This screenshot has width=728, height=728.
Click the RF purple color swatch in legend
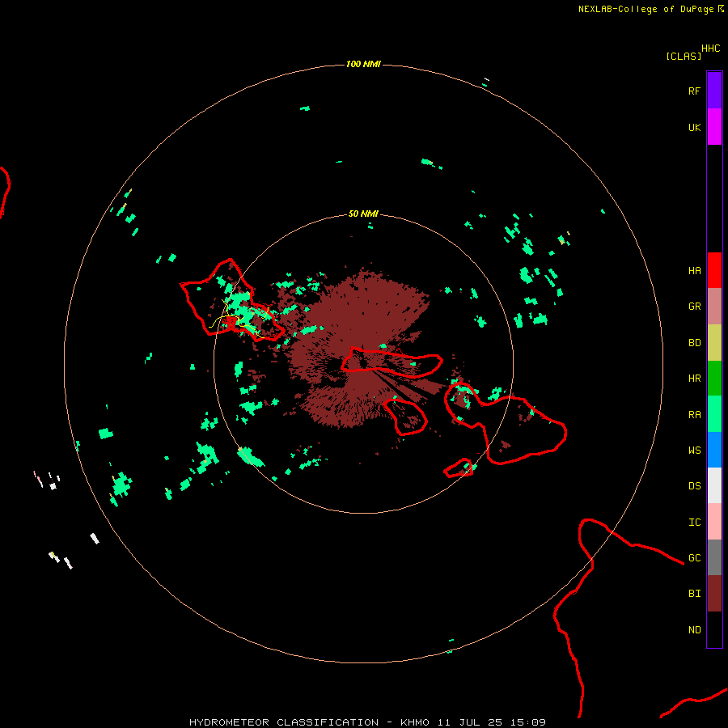point(714,91)
